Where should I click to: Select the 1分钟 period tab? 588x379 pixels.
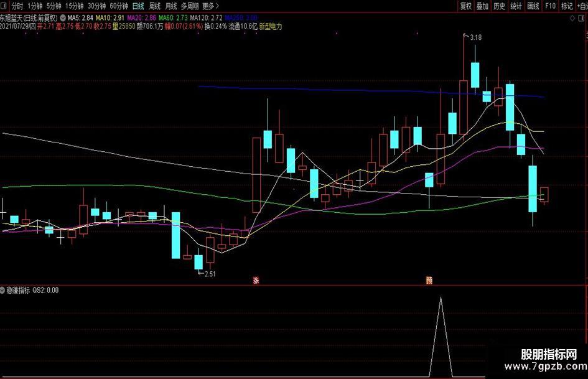[x=35, y=6]
